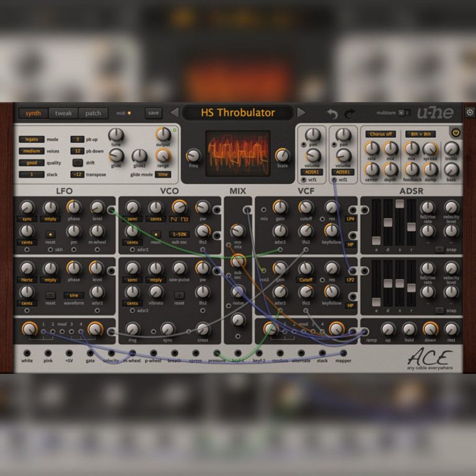This screenshot has width=476, height=476.
Task: Toggle the drift switch
Action: click(x=77, y=163)
